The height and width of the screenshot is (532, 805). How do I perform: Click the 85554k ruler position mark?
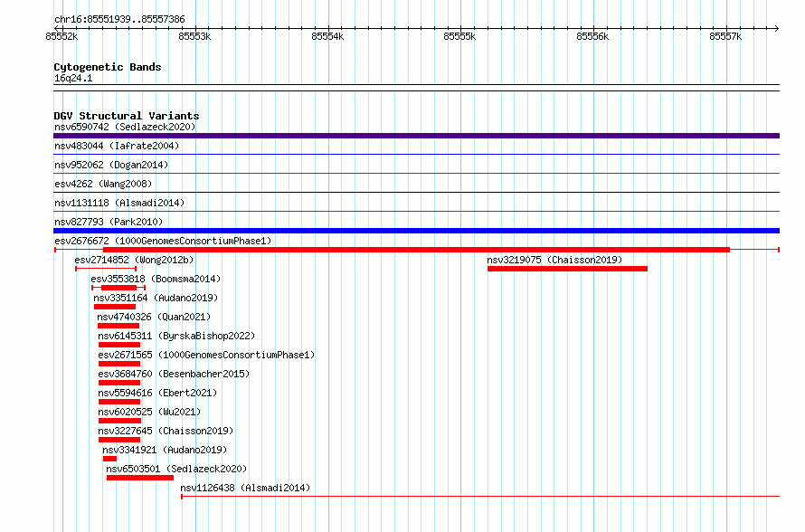(x=327, y=36)
